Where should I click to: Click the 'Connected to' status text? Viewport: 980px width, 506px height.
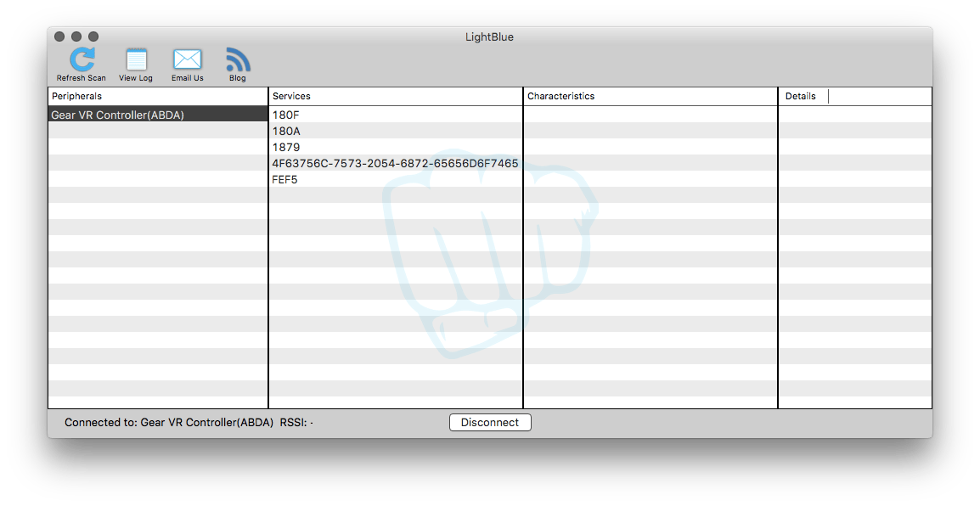(168, 422)
